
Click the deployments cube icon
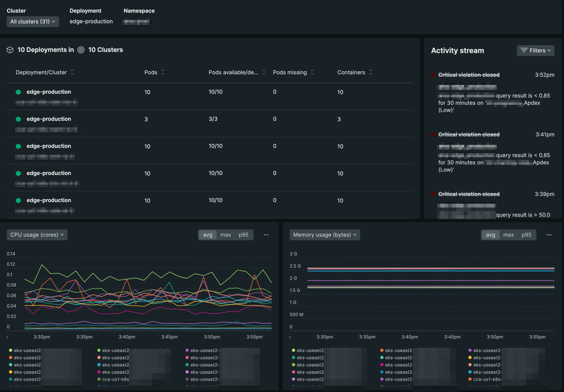pos(10,50)
